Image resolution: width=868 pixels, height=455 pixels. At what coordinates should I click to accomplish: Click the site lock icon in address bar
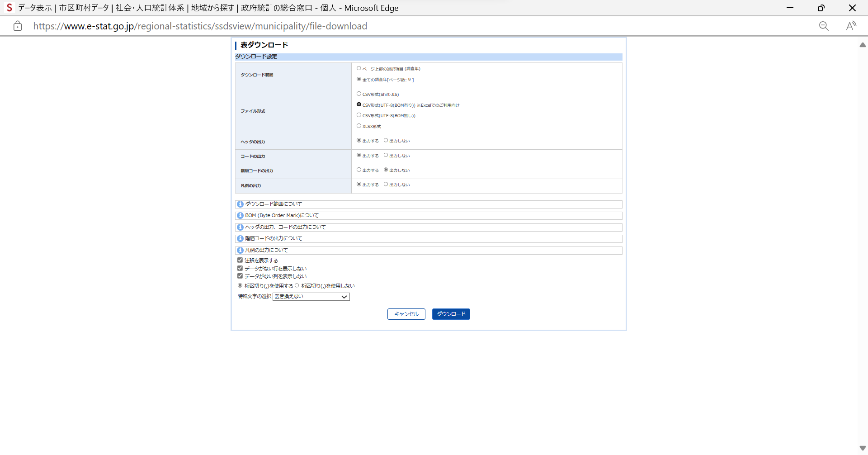coord(18,26)
